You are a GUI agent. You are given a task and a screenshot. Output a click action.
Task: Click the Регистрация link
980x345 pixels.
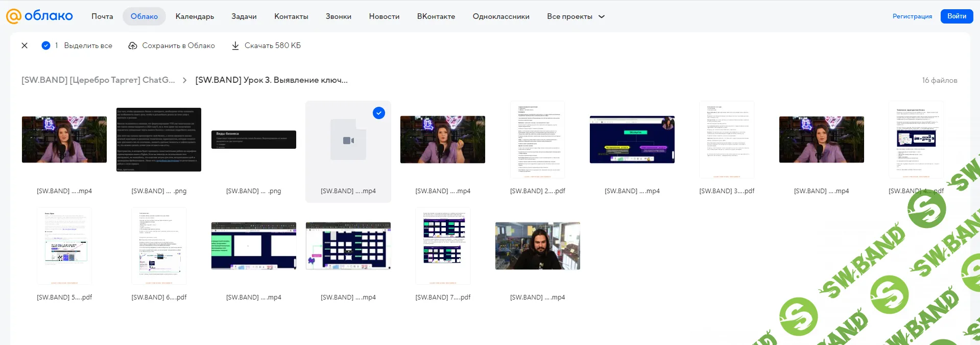click(912, 16)
